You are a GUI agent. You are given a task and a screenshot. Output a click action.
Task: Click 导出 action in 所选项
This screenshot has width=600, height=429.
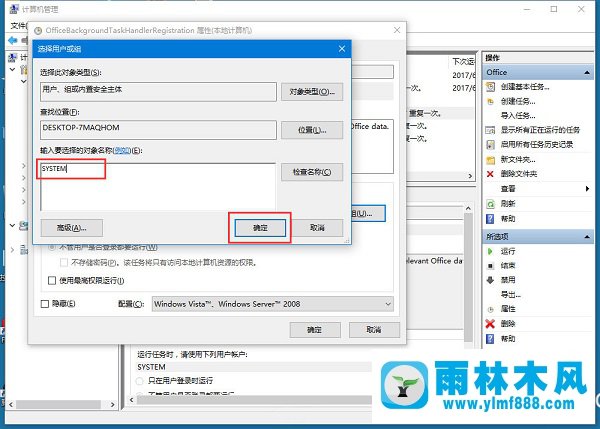click(x=511, y=295)
